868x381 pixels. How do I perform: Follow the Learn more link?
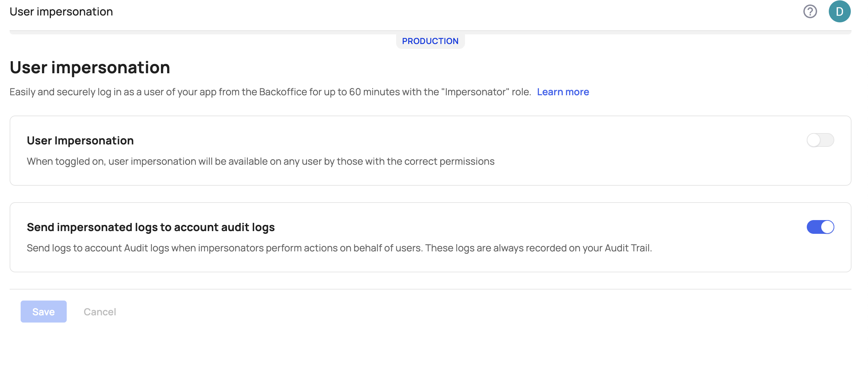coord(563,92)
